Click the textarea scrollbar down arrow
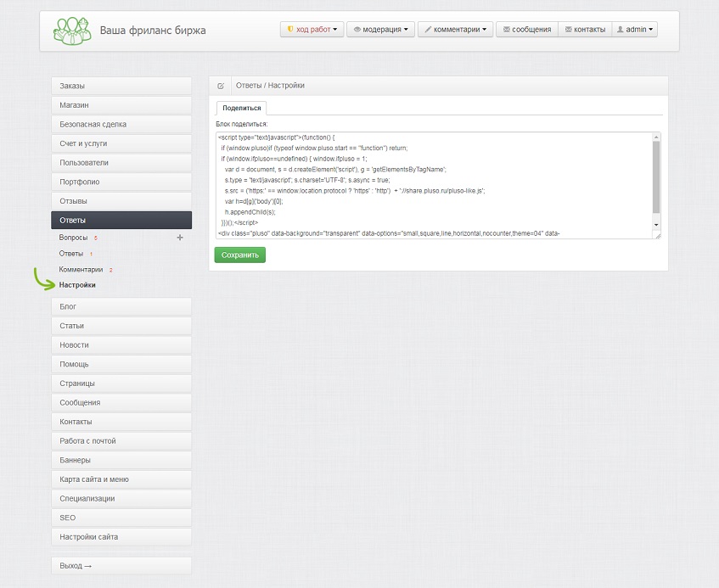Viewport: 719px width, 588px height. point(656,225)
